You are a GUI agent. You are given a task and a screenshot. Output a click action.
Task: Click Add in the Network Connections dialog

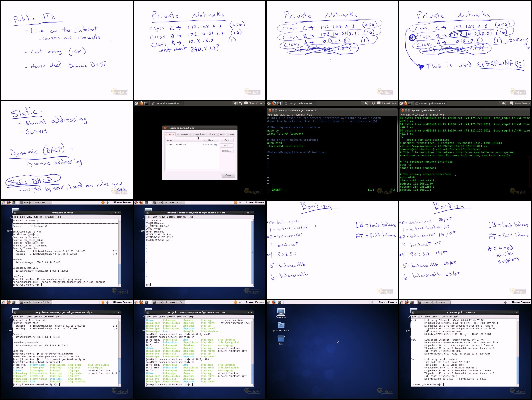tap(227, 140)
